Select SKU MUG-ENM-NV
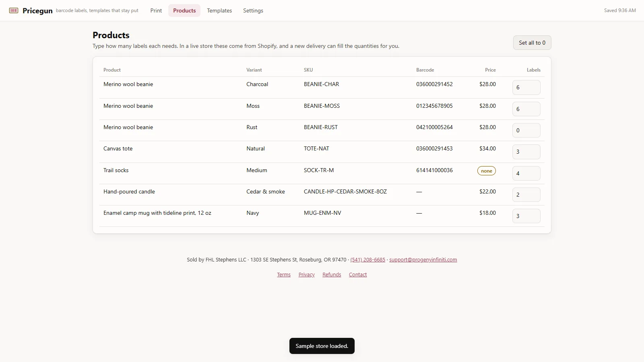Screen dimensions: 644x362 point(322,213)
